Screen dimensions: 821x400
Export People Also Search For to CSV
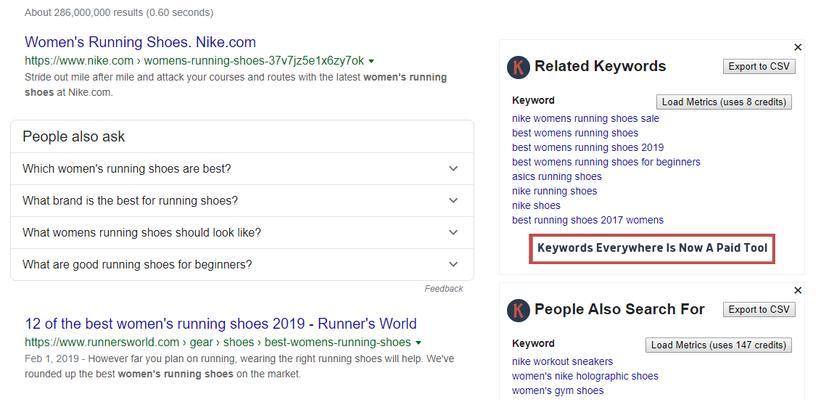(x=758, y=310)
